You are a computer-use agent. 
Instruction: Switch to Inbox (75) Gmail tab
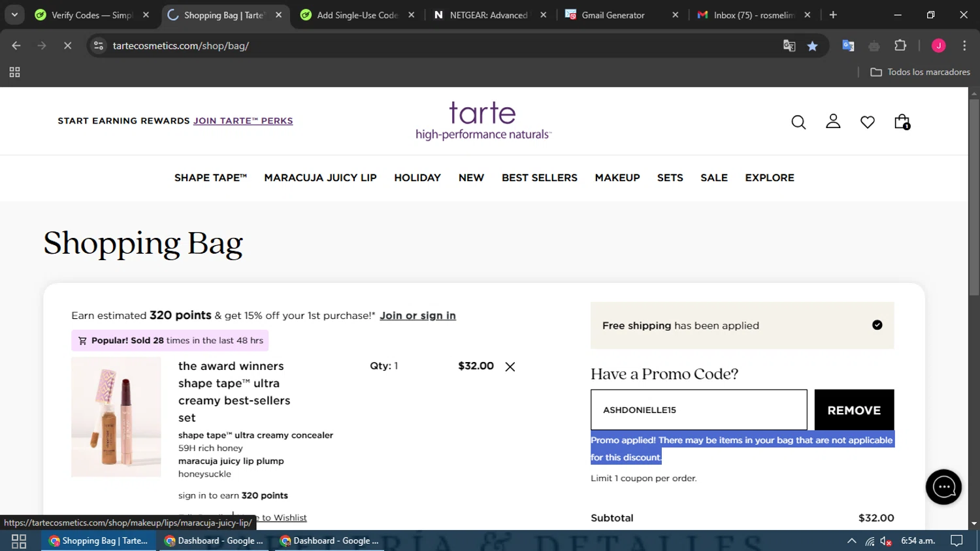[x=753, y=14]
